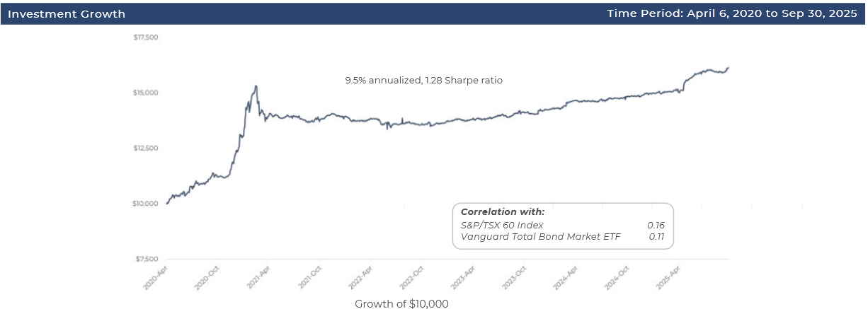The height and width of the screenshot is (309, 868).
Task: Click the $15,000 y-axis label
Action: [x=146, y=93]
